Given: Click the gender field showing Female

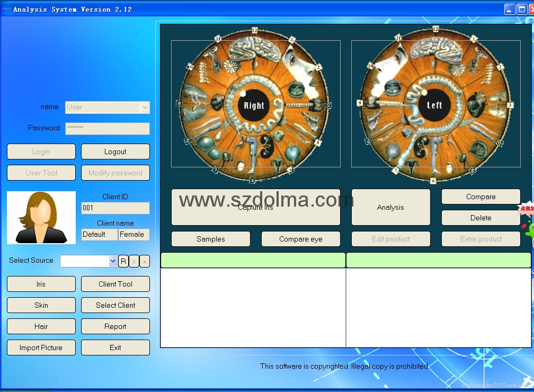Looking at the screenshot, I should click(134, 234).
